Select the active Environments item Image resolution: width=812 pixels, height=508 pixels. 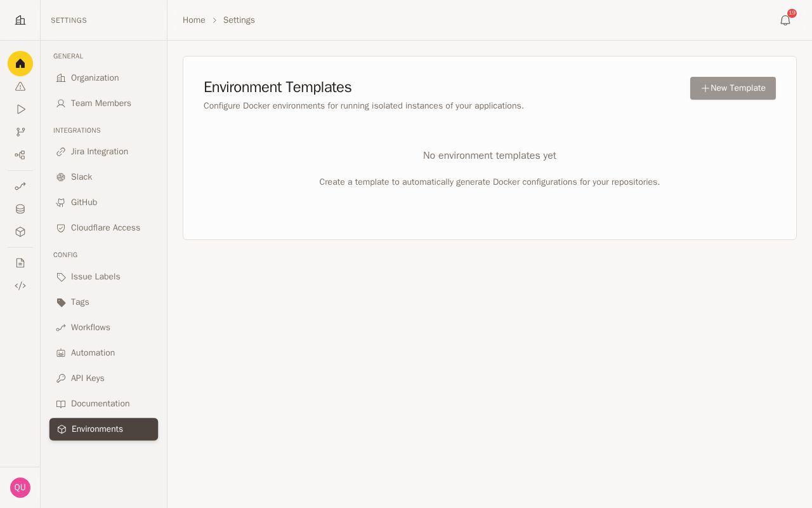point(103,429)
